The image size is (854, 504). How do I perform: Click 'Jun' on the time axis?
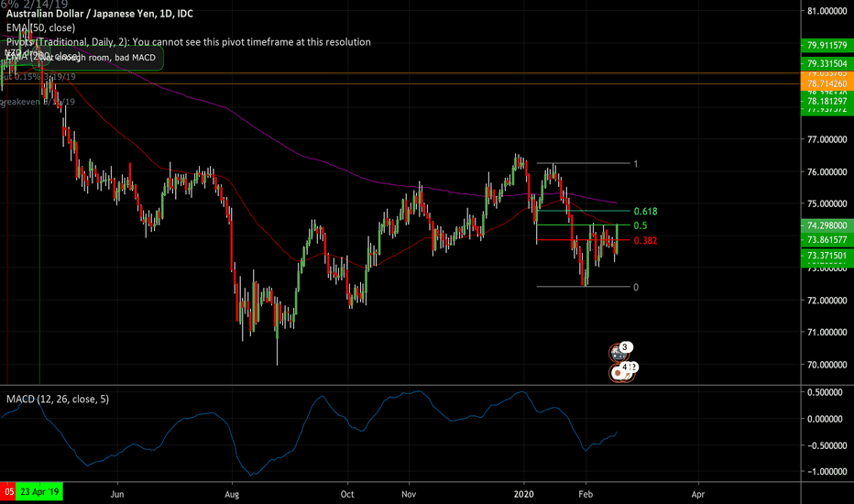[x=117, y=494]
